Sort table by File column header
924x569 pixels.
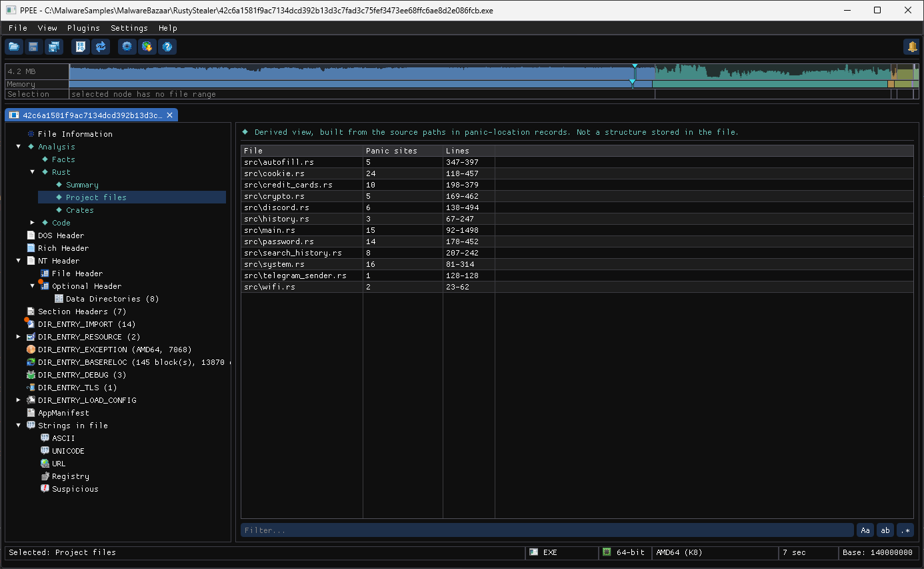301,151
